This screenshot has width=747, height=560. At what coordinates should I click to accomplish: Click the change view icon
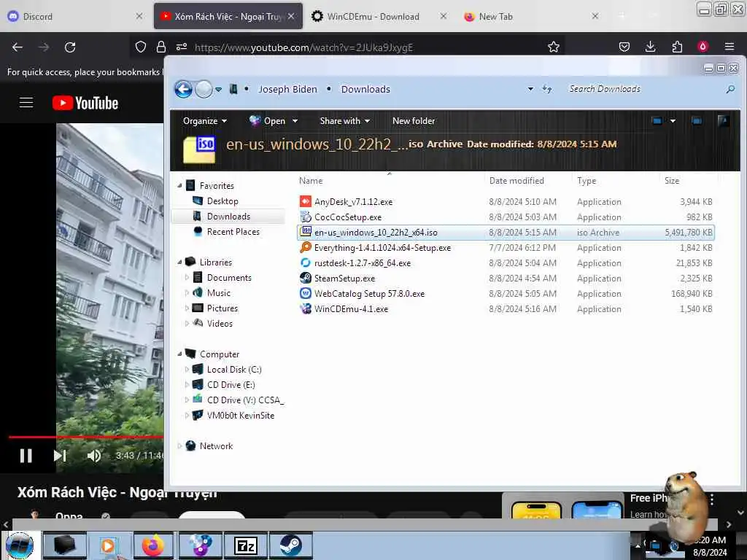coord(657,121)
